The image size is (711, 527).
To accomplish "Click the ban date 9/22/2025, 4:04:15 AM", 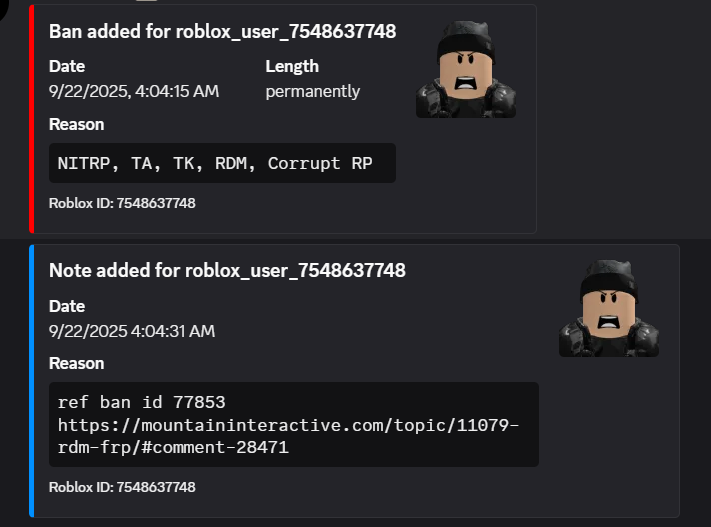I will pyautogui.click(x=134, y=92).
